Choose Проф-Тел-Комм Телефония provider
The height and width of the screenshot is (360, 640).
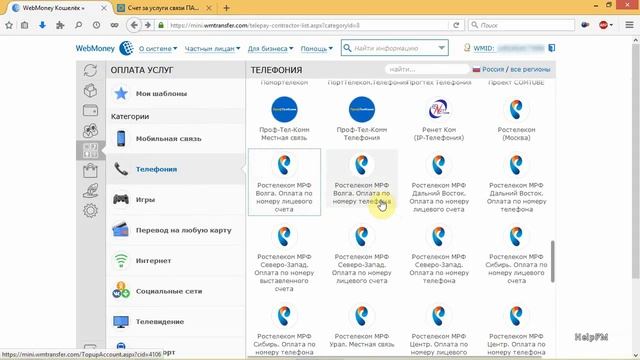click(x=362, y=119)
